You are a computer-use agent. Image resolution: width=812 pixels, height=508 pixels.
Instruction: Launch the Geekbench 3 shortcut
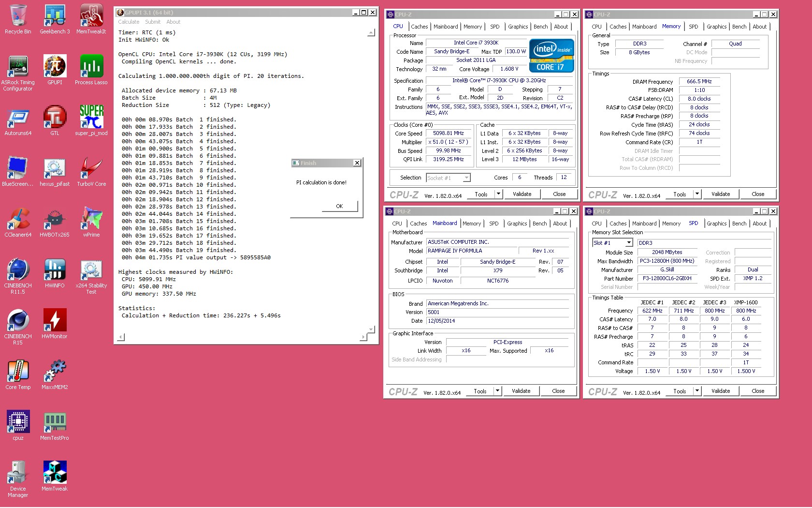coord(55,19)
